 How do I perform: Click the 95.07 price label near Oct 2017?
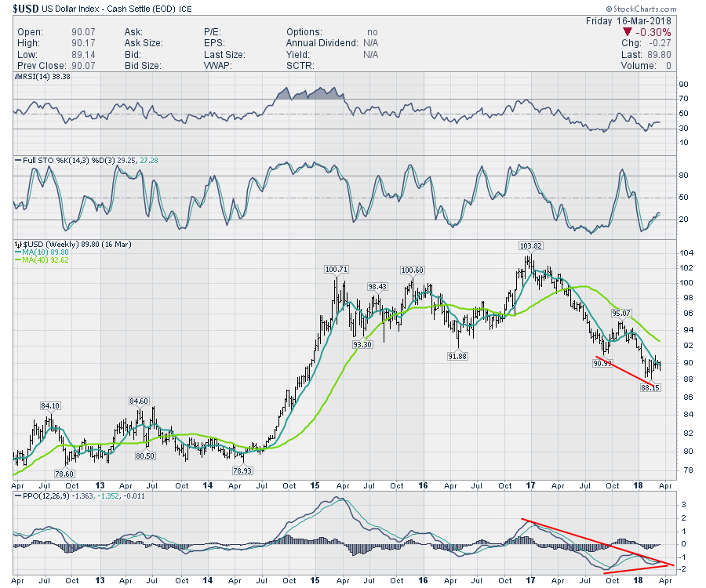pyautogui.click(x=621, y=313)
